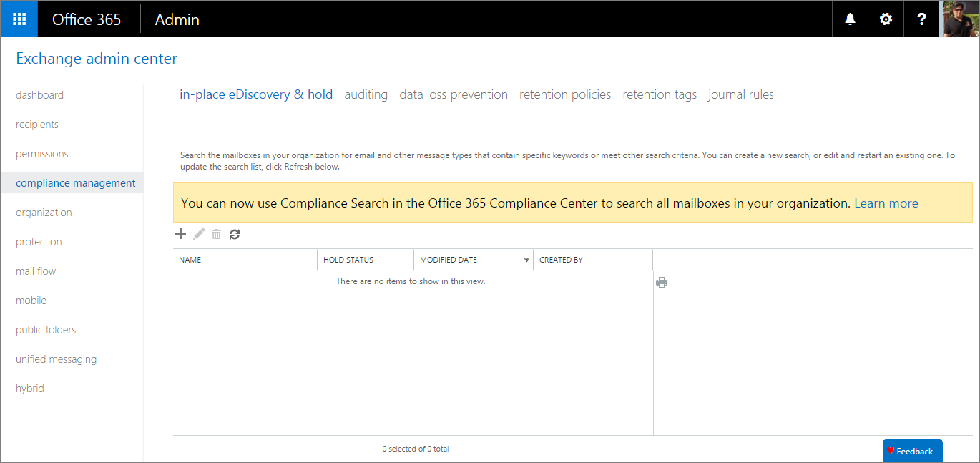
Task: Open the retention tags tab
Action: [x=660, y=94]
